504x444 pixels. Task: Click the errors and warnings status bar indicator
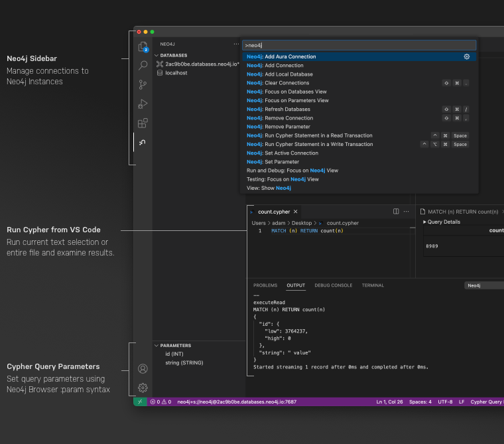tap(160, 402)
